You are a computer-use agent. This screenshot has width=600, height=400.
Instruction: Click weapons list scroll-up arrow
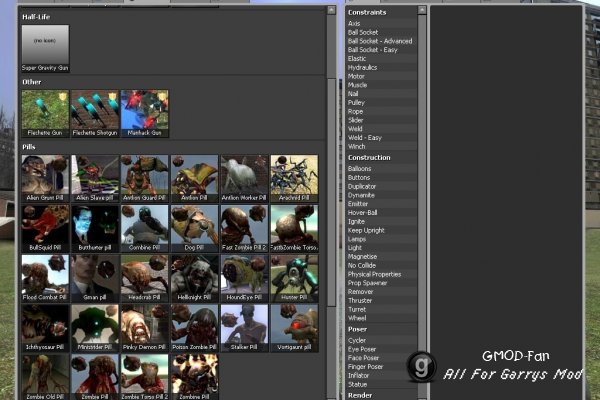point(331,10)
